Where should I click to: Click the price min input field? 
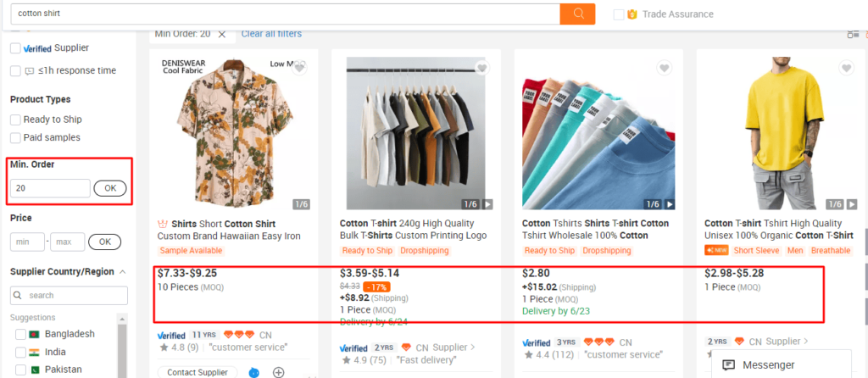[27, 242]
